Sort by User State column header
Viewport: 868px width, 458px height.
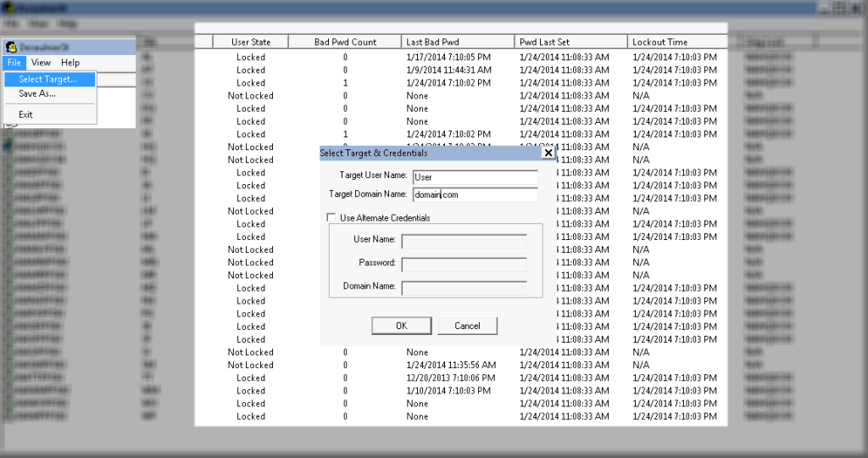click(x=251, y=42)
